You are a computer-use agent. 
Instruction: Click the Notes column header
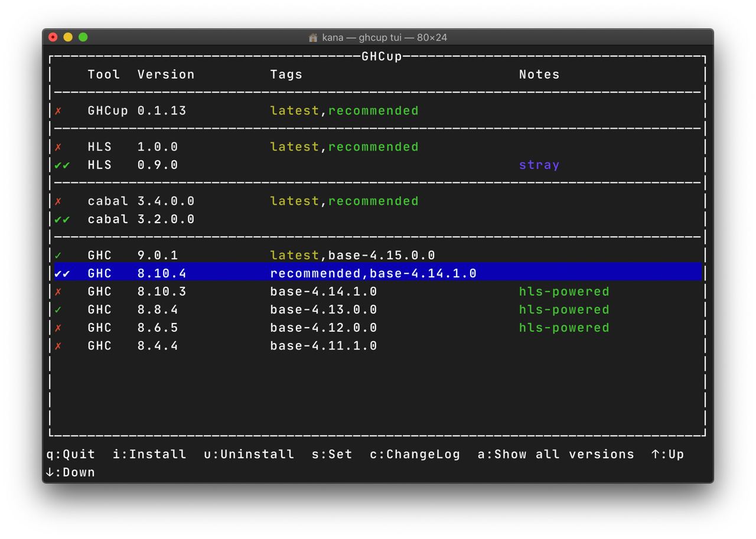point(539,74)
